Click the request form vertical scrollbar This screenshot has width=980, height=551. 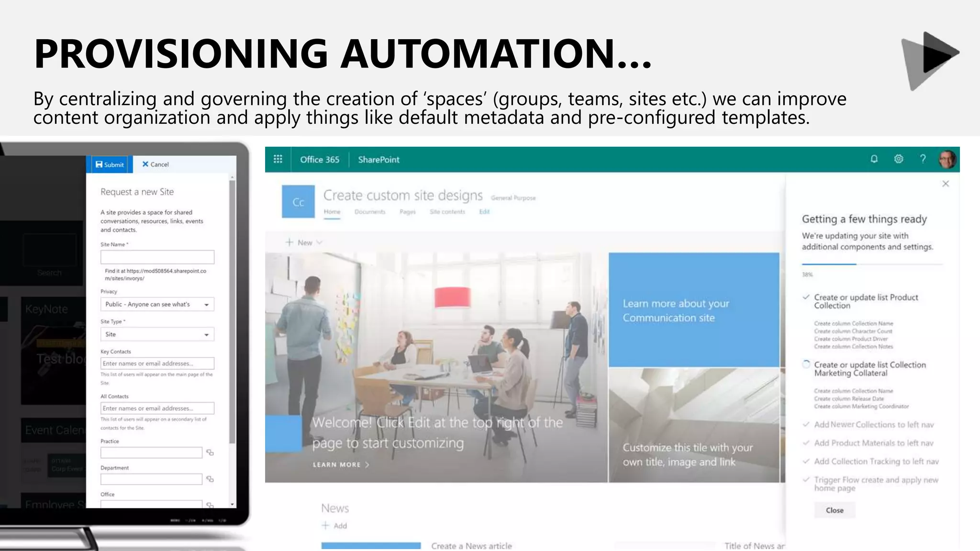[x=233, y=312]
